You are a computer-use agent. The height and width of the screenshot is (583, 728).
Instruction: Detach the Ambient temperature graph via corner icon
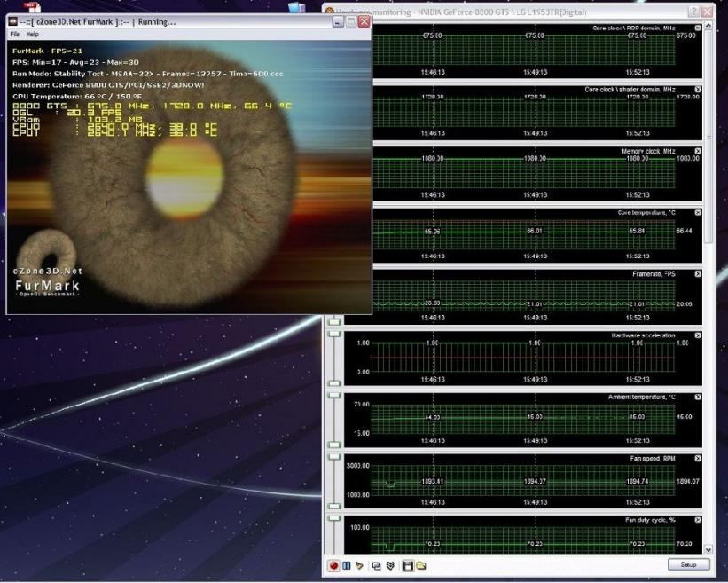click(x=697, y=398)
